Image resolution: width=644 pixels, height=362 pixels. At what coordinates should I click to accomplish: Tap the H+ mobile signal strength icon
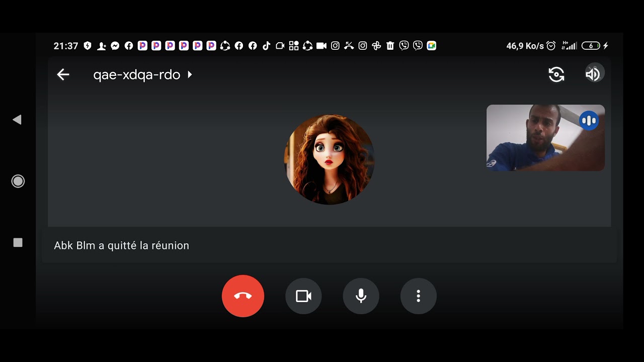[569, 46]
